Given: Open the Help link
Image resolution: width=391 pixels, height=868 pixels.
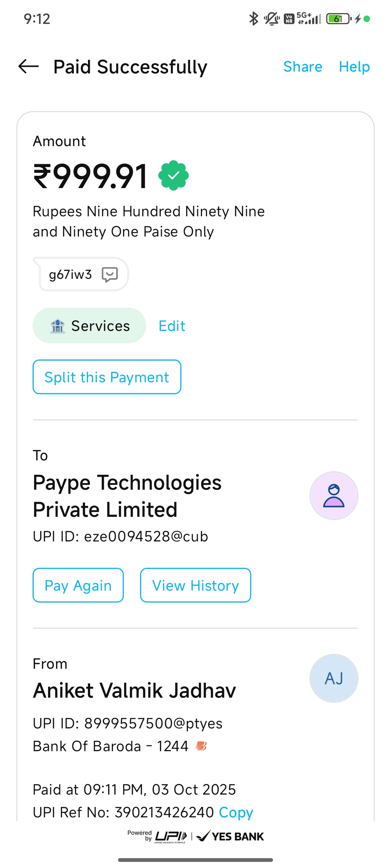Looking at the screenshot, I should [354, 67].
